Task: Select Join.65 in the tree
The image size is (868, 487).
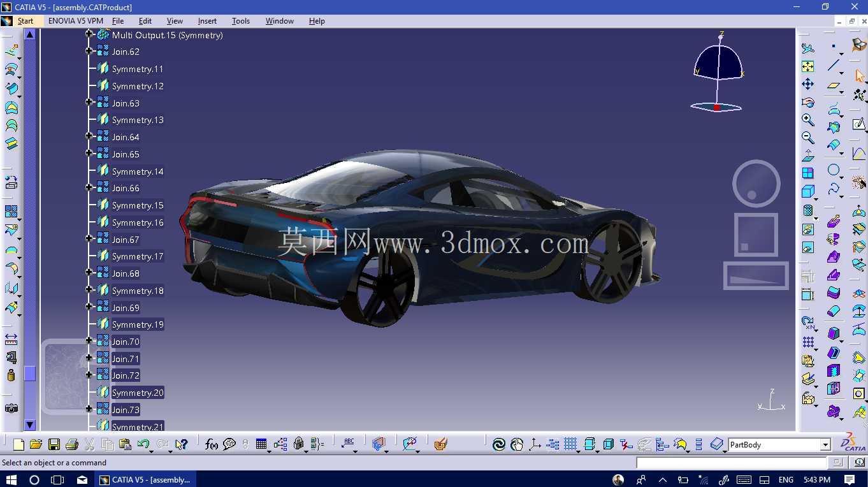Action: (126, 154)
